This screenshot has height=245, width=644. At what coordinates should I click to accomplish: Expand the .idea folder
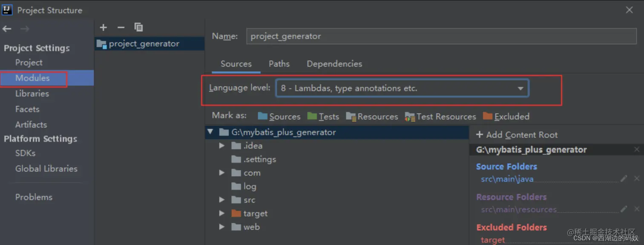tap(222, 146)
